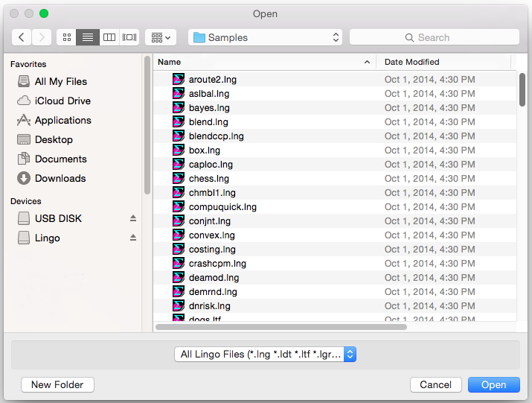Select Desktop in sidebar
The image size is (532, 403).
tap(45, 139)
